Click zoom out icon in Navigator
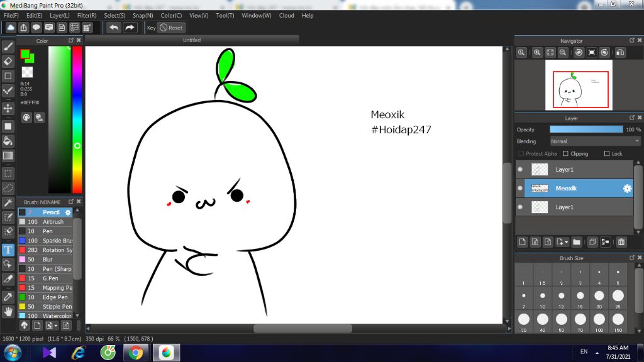This screenshot has width=644, height=362. click(563, 53)
